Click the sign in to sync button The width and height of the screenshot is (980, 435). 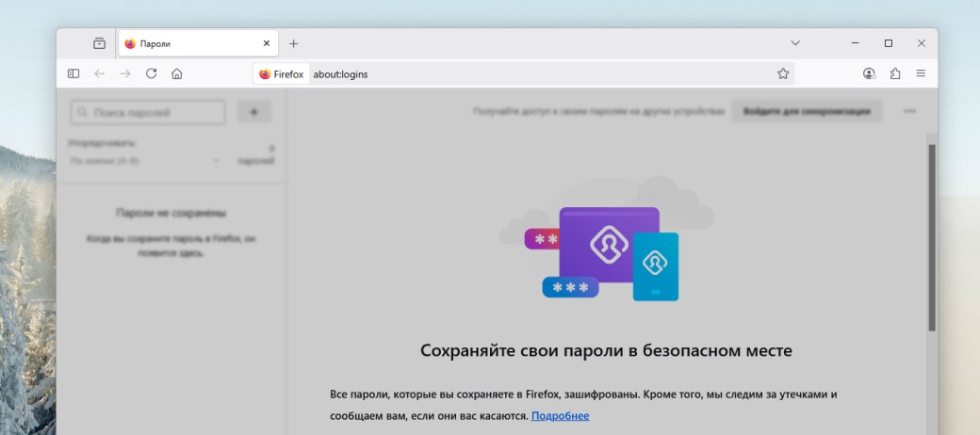pyautogui.click(x=807, y=111)
